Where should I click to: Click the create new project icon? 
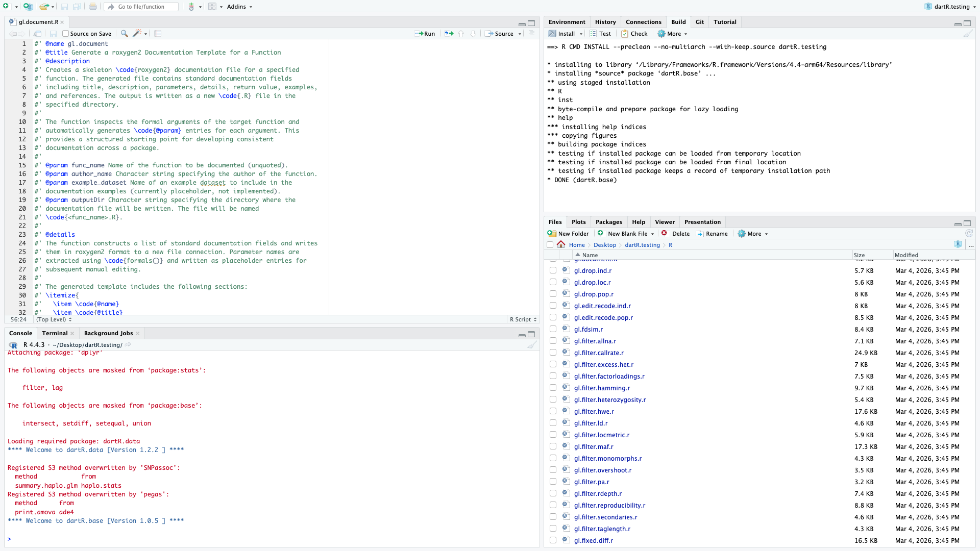click(x=28, y=7)
